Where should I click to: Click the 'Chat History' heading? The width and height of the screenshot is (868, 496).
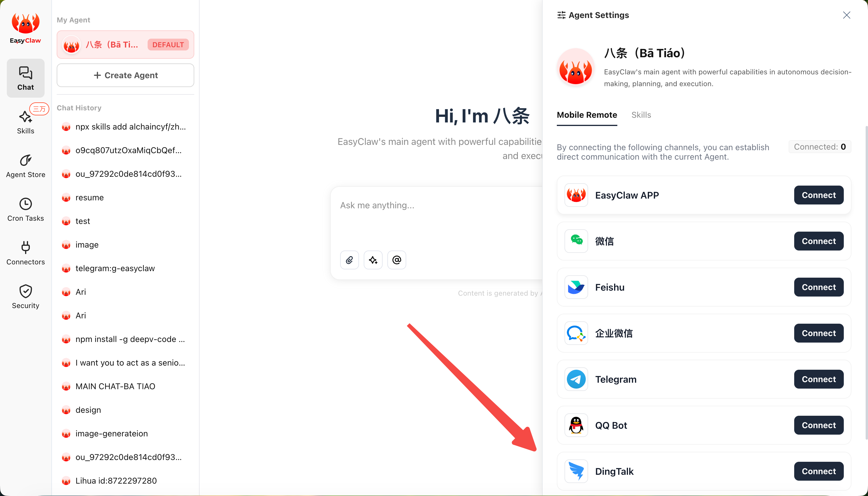pyautogui.click(x=79, y=108)
